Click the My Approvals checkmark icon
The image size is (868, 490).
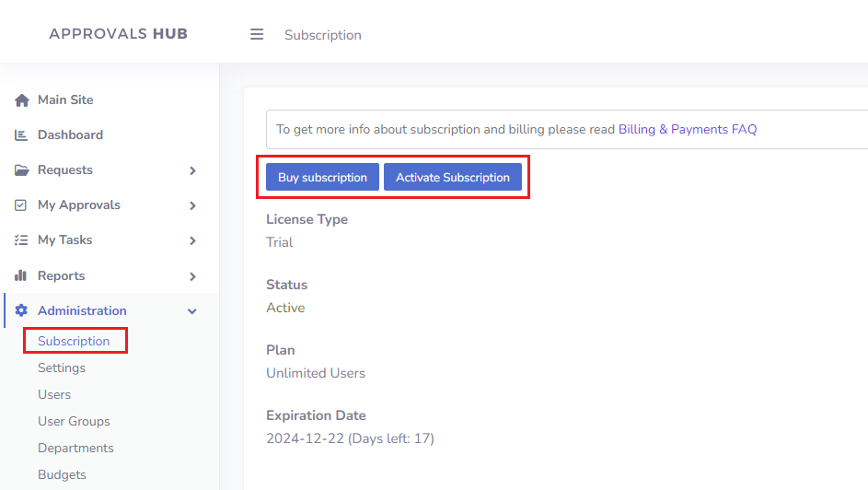pos(20,204)
